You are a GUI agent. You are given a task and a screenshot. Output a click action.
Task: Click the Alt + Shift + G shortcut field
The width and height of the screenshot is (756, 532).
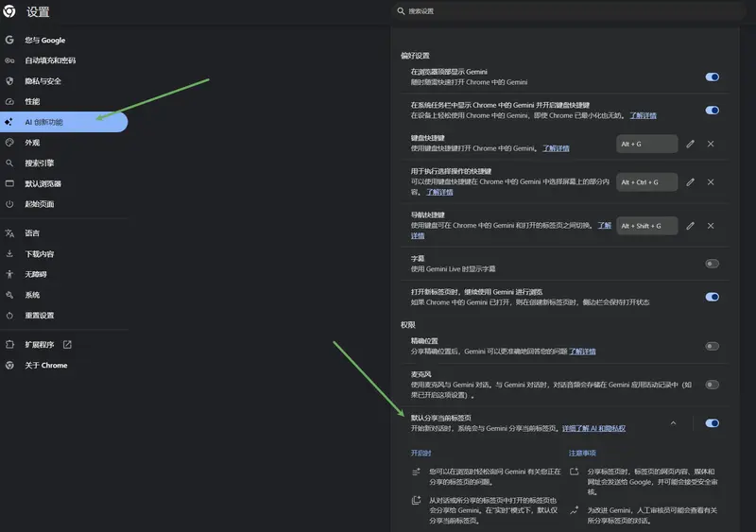[x=647, y=226]
